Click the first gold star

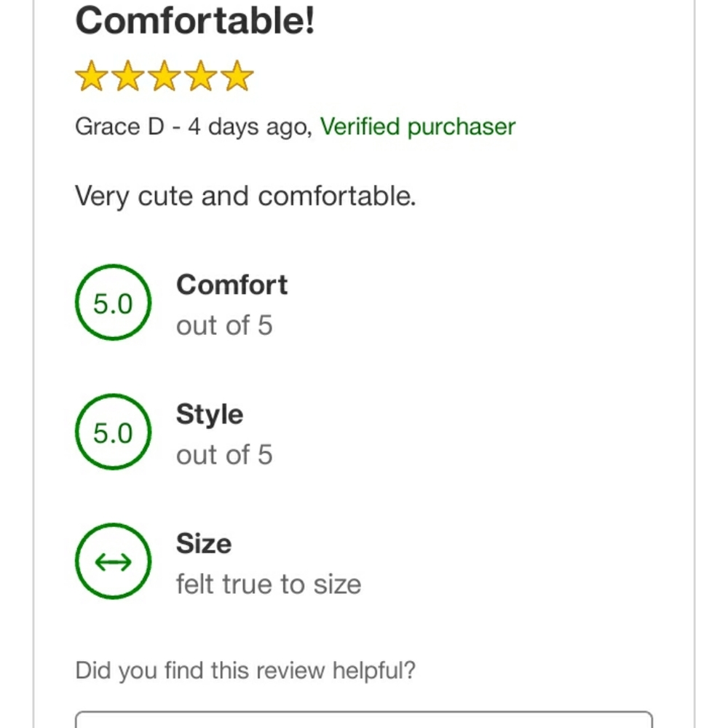[x=92, y=76]
